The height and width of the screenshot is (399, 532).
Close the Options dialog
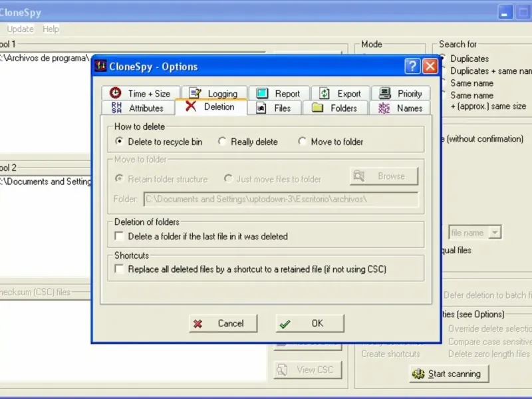[x=430, y=66]
